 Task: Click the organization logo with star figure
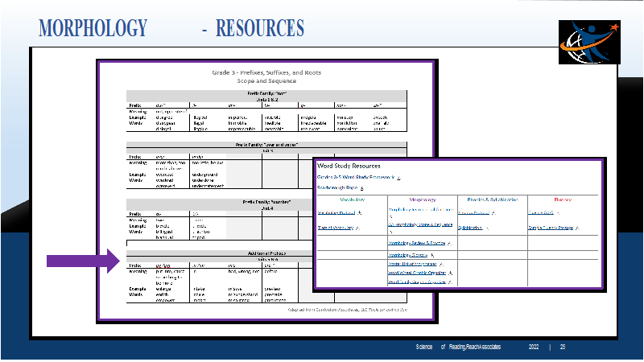589,43
